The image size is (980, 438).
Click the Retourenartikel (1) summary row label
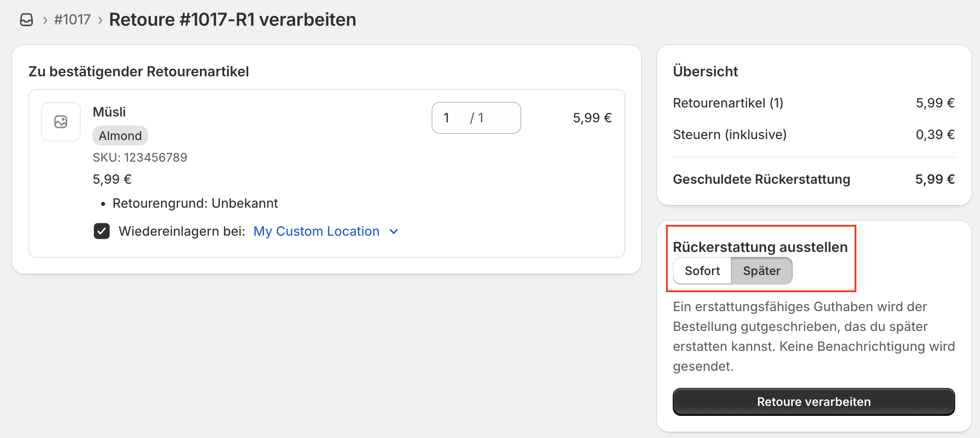coord(728,103)
